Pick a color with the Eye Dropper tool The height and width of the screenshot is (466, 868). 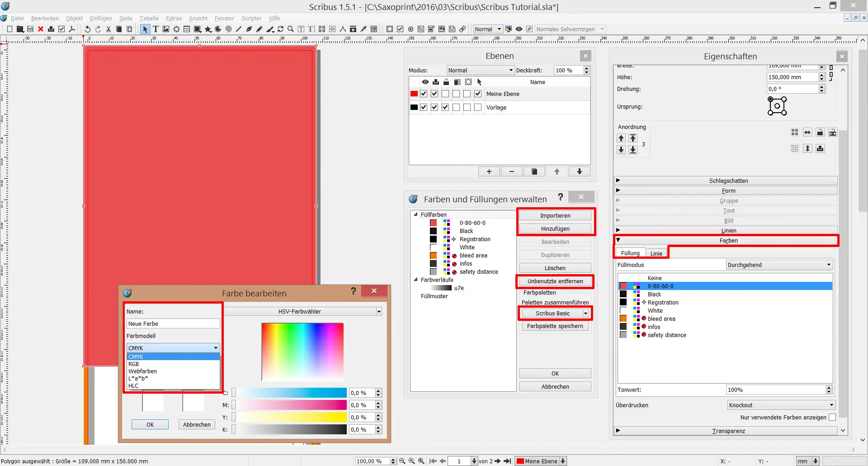pyautogui.click(x=364, y=29)
